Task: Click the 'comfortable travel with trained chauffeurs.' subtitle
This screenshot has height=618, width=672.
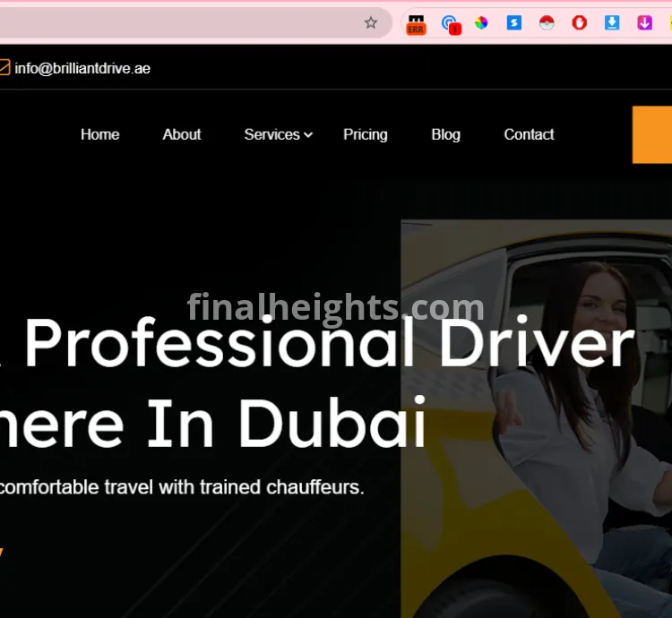Action: 182,487
